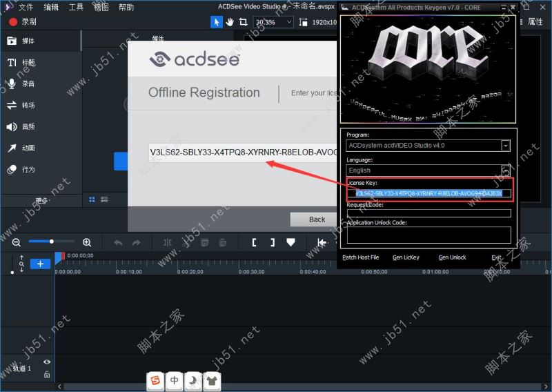Click the undo arrow
Viewport: 552px width, 392px height.
118,242
